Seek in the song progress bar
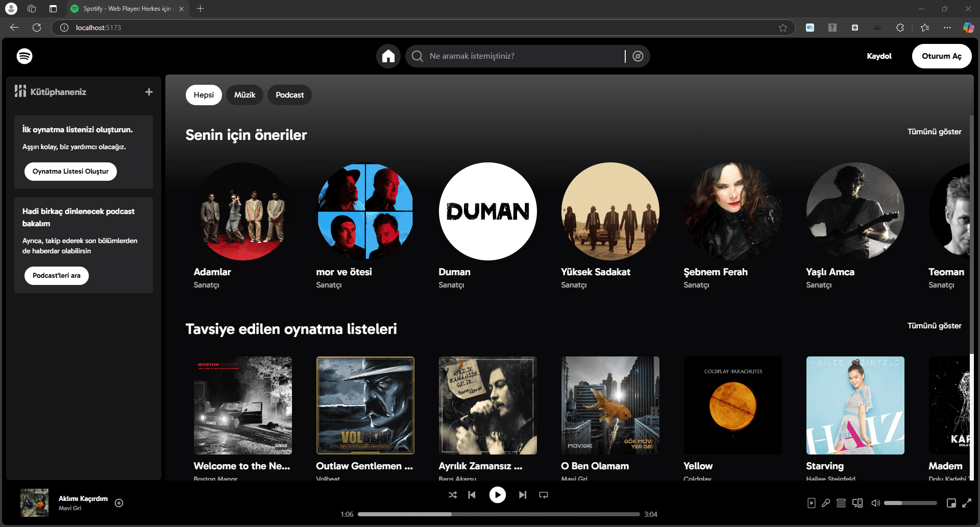This screenshot has width=980, height=527. click(x=499, y=514)
